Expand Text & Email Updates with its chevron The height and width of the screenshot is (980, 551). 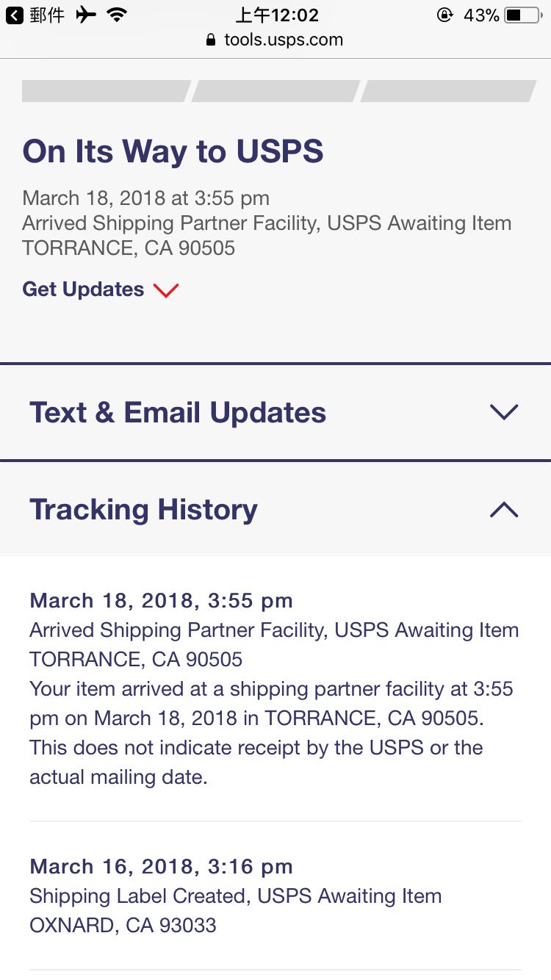tap(504, 412)
